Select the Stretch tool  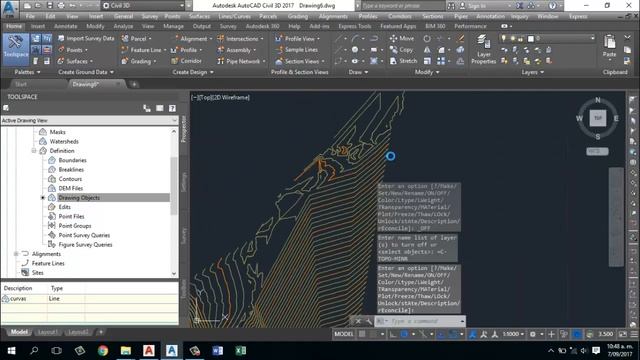[404, 61]
